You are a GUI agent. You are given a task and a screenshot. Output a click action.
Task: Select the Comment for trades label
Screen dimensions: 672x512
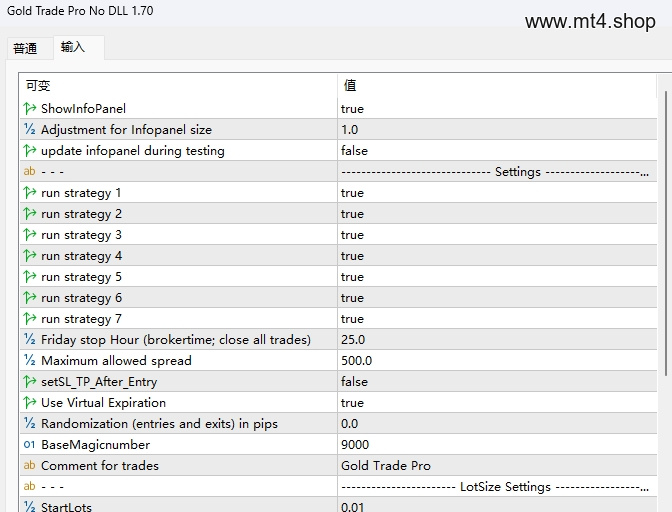coord(100,465)
